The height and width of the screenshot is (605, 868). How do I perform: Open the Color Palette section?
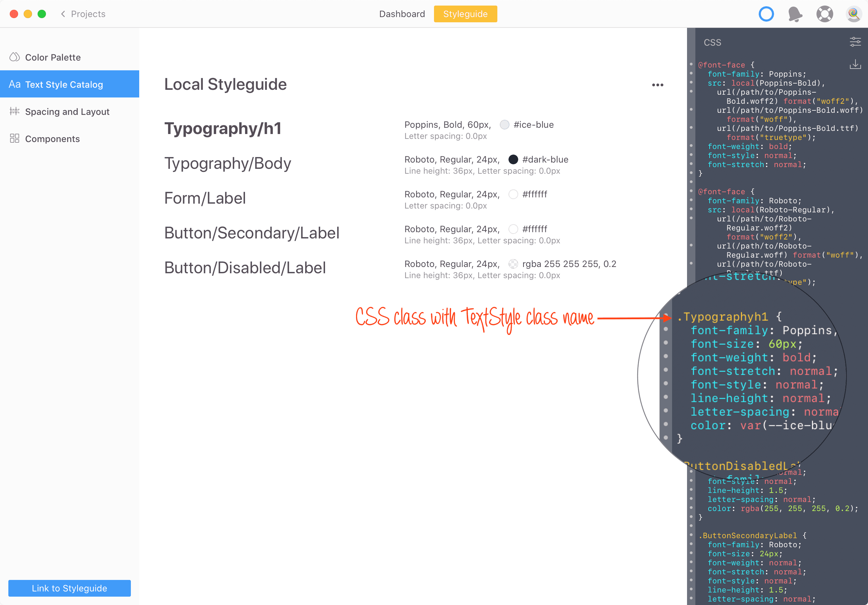70,57
